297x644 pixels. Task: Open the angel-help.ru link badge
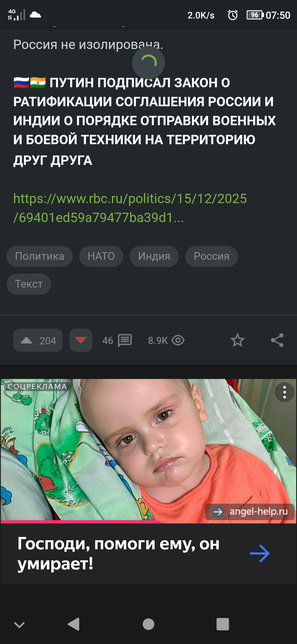[250, 512]
